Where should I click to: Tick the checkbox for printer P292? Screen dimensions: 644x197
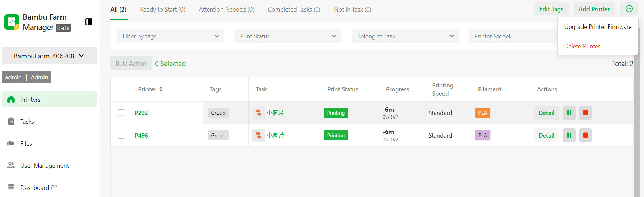(121, 113)
